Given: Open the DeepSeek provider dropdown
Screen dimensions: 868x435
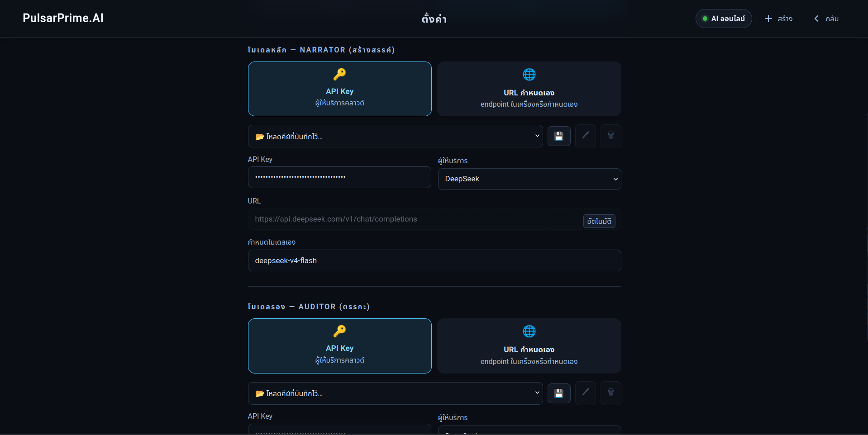Looking at the screenshot, I should 529,179.
